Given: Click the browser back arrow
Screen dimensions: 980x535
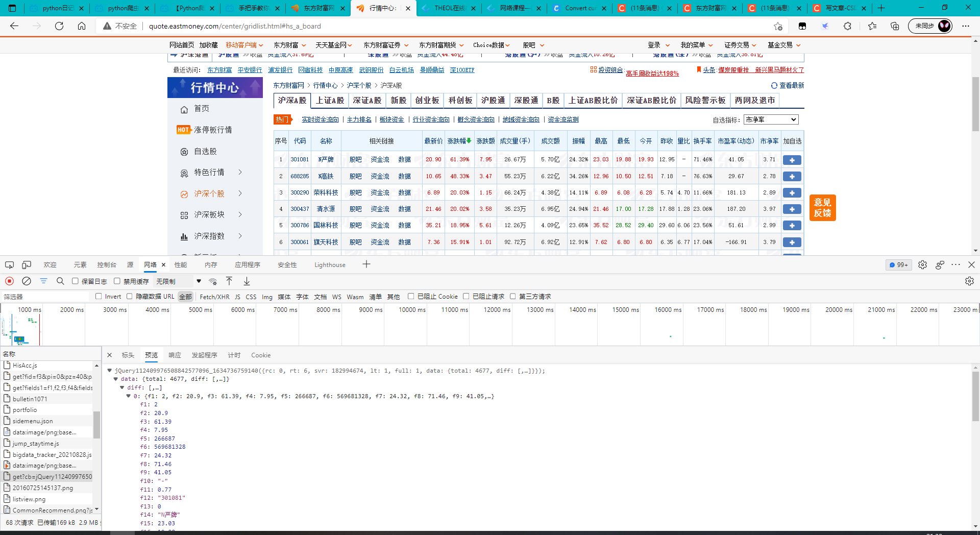Looking at the screenshot, I should coord(14,26).
